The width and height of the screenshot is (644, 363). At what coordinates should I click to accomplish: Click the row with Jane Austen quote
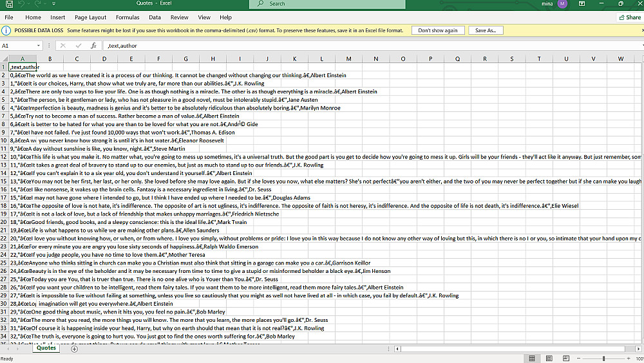point(164,100)
